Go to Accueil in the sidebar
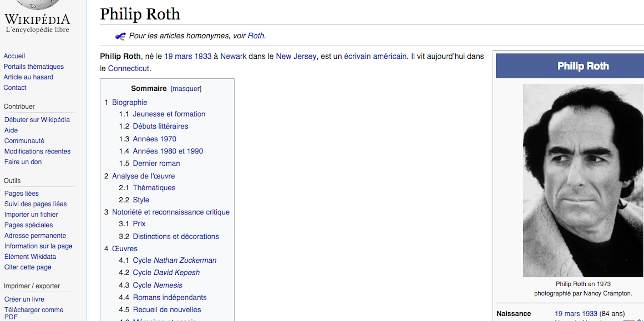The width and height of the screenshot is (644, 321). click(14, 56)
